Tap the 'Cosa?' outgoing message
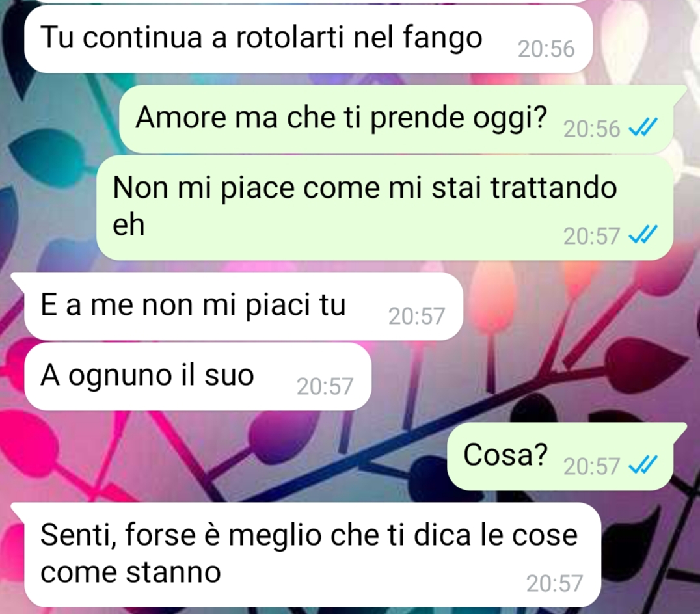 pyautogui.click(x=561, y=456)
